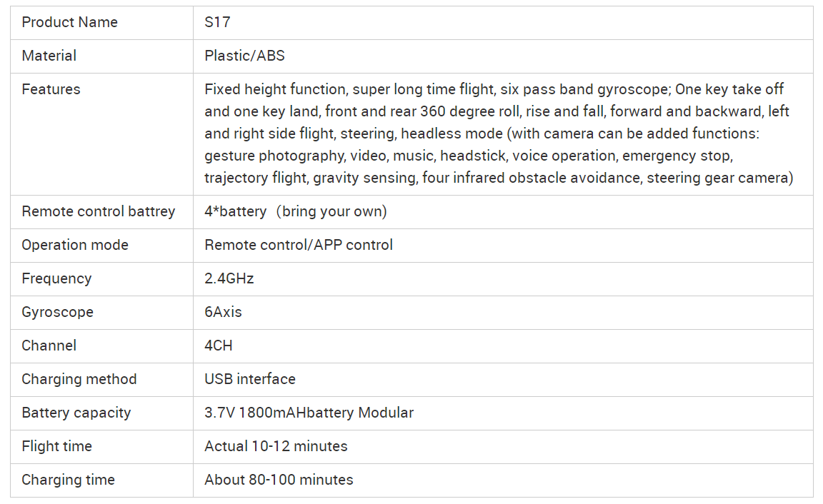Click the "About 80-100 minutes" charging time
Screen dimensions: 823x504
279,480
